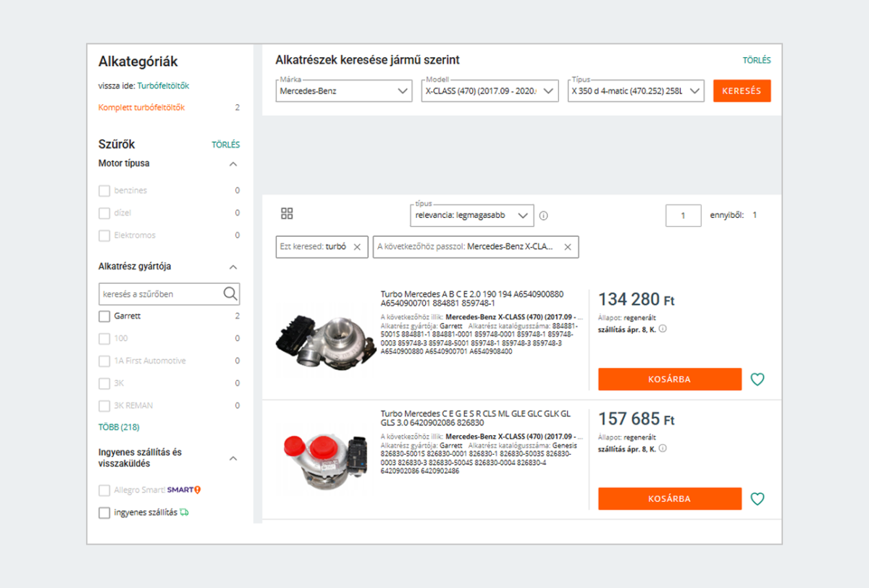Viewport: 869px width, 588px height.
Task: Tick the '100' manufacturer checkbox
Action: click(104, 339)
